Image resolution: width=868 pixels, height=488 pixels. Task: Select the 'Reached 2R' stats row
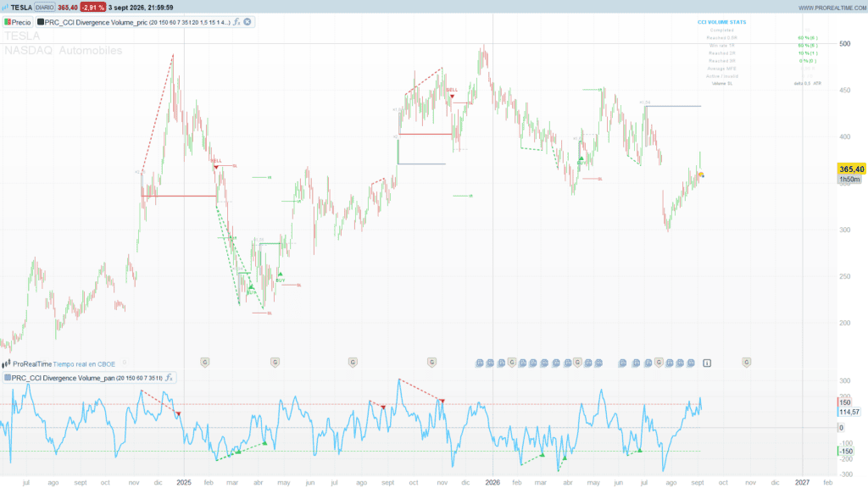pos(763,53)
